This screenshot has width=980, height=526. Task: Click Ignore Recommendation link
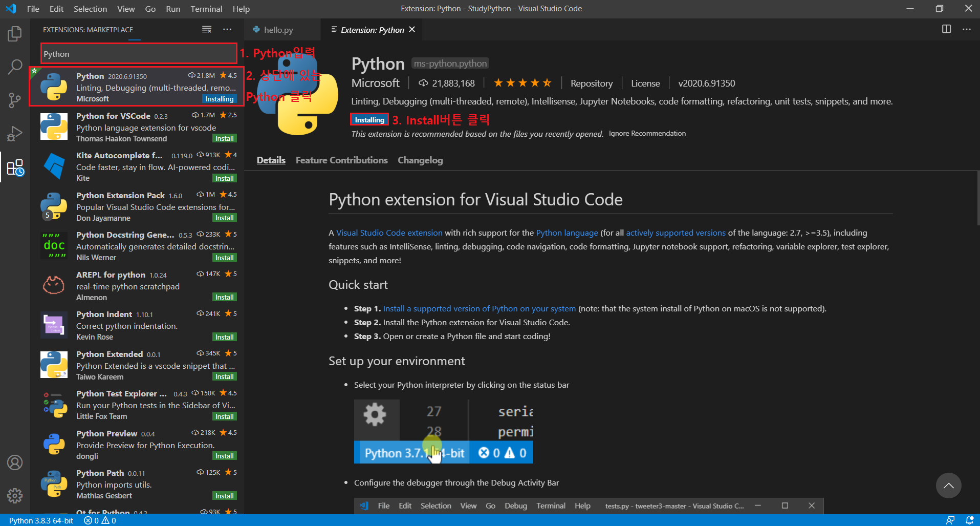(647, 133)
